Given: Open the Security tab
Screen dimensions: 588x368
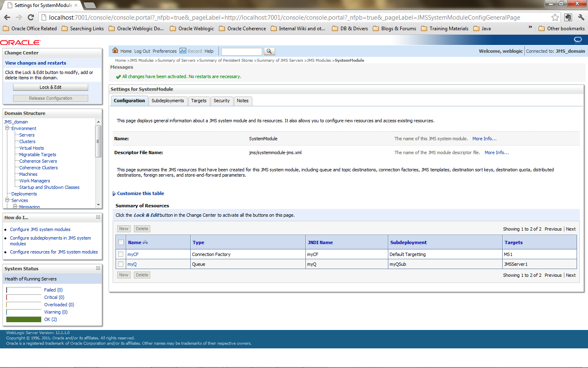Looking at the screenshot, I should click(222, 101).
